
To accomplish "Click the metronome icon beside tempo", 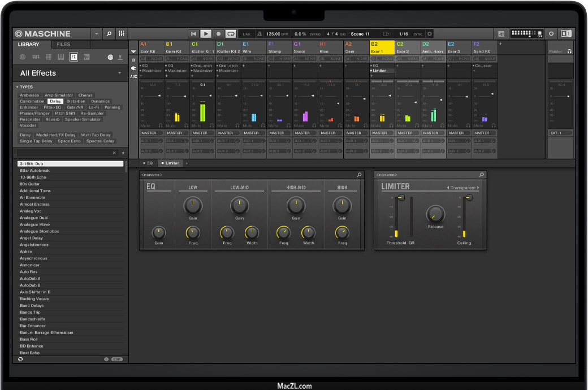I will coord(260,34).
